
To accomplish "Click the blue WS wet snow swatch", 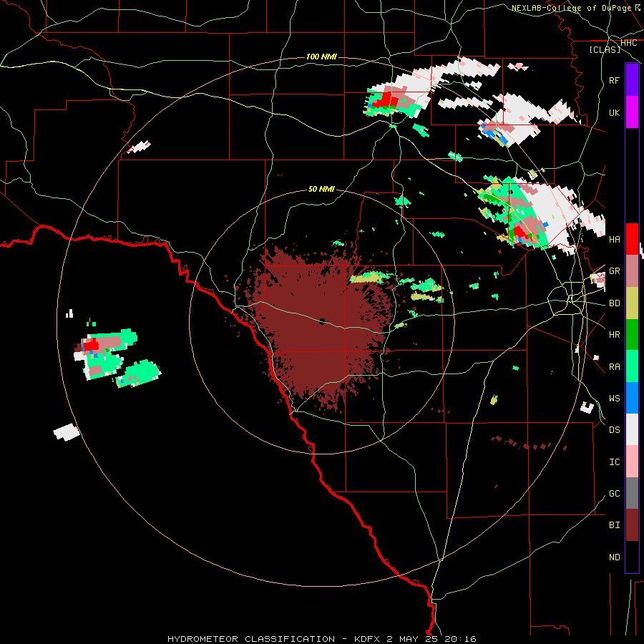I will click(632, 398).
